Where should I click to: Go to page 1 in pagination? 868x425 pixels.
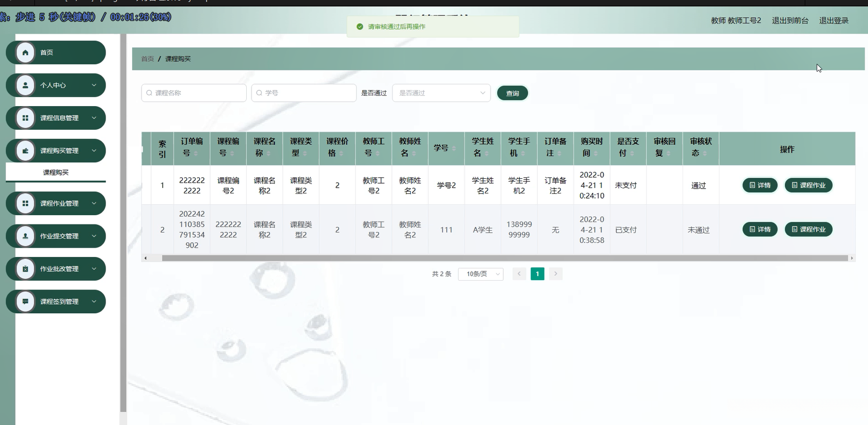pos(537,274)
